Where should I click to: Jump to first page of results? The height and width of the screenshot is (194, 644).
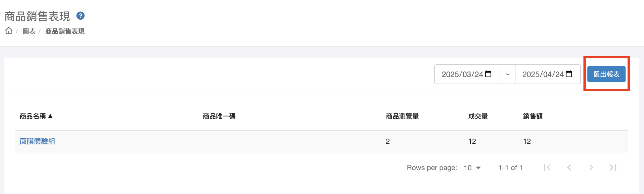pyautogui.click(x=547, y=168)
